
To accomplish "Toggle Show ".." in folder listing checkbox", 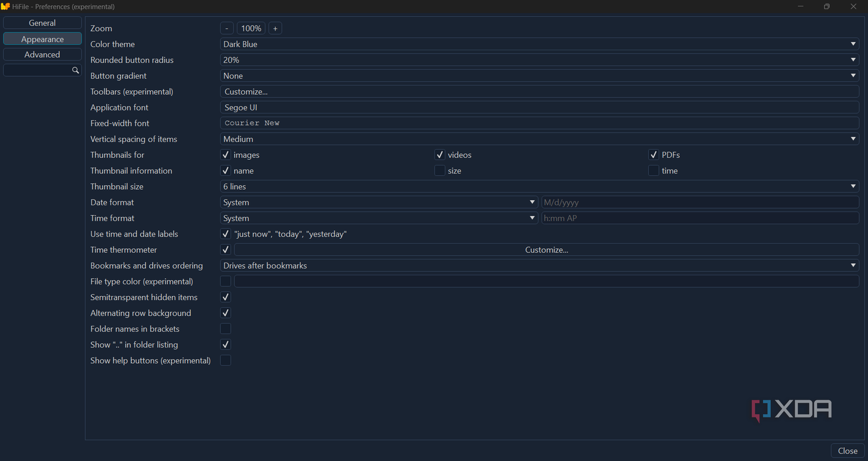I will (226, 345).
